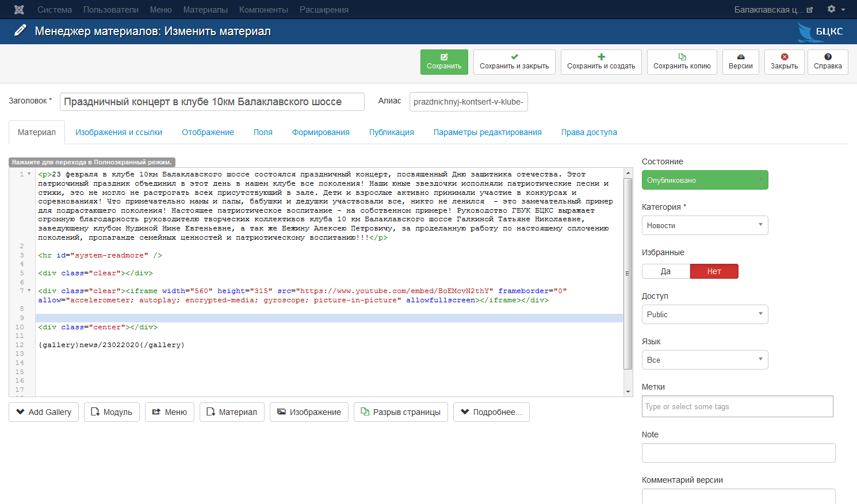Click Сохранить и создать button
This screenshot has height=504, width=857.
(601, 61)
